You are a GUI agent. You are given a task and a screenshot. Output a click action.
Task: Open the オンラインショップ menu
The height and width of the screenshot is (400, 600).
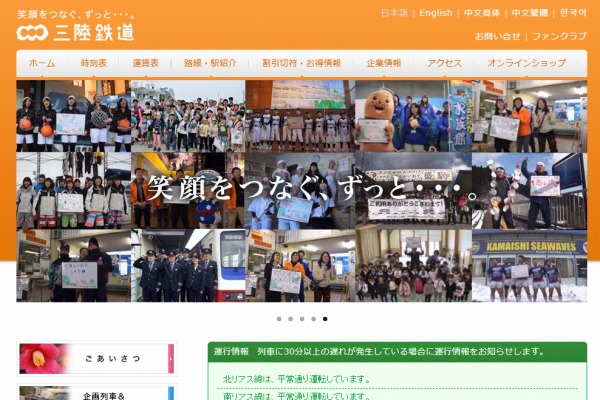point(527,63)
